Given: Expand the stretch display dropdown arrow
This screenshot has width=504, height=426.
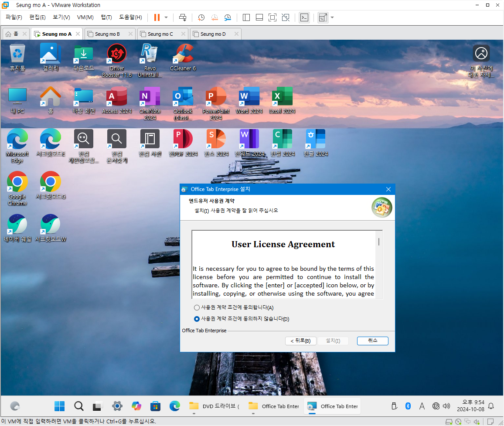Looking at the screenshot, I should point(332,17).
